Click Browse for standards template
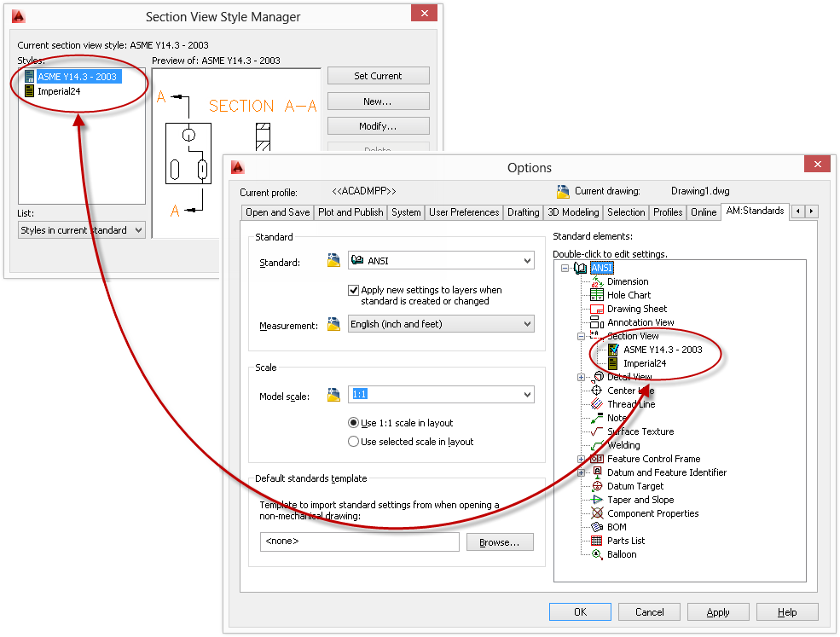 coord(500,542)
